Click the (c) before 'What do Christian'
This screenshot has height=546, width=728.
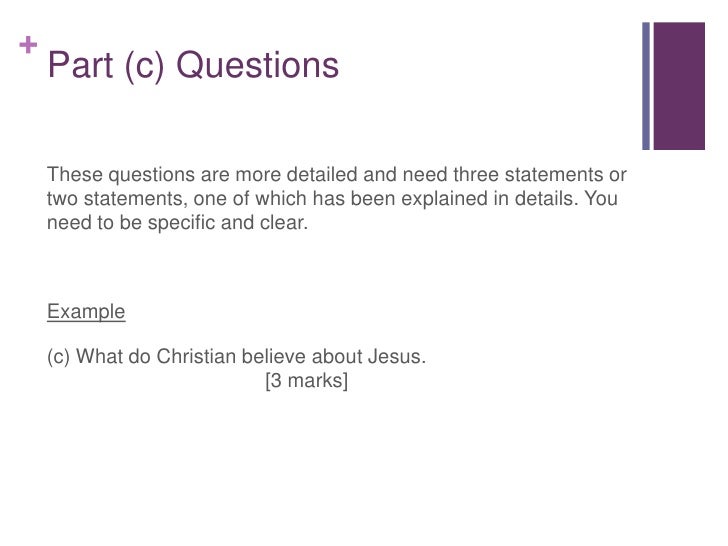coord(59,357)
